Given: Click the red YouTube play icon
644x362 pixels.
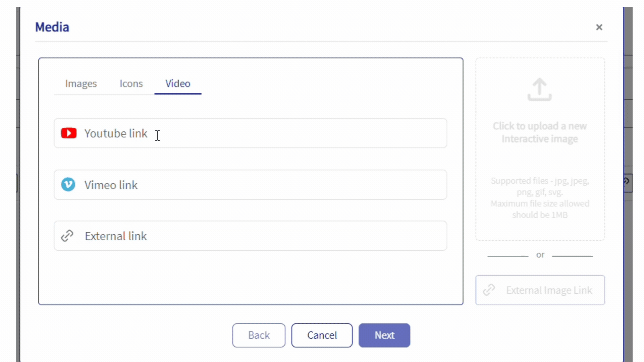Looking at the screenshot, I should (x=69, y=133).
